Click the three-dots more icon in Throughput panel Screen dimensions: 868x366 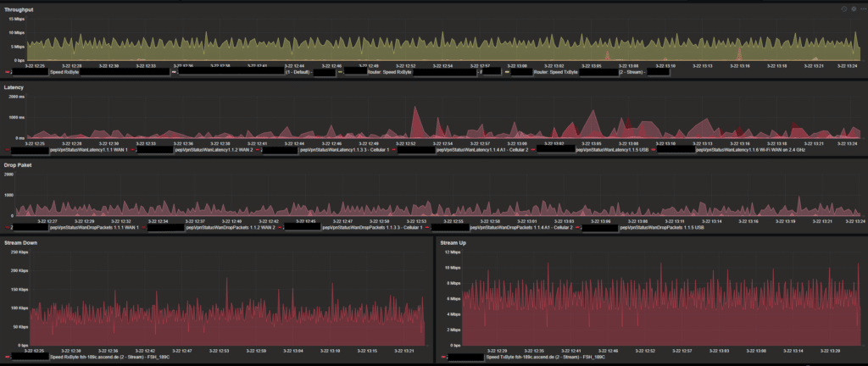862,9
